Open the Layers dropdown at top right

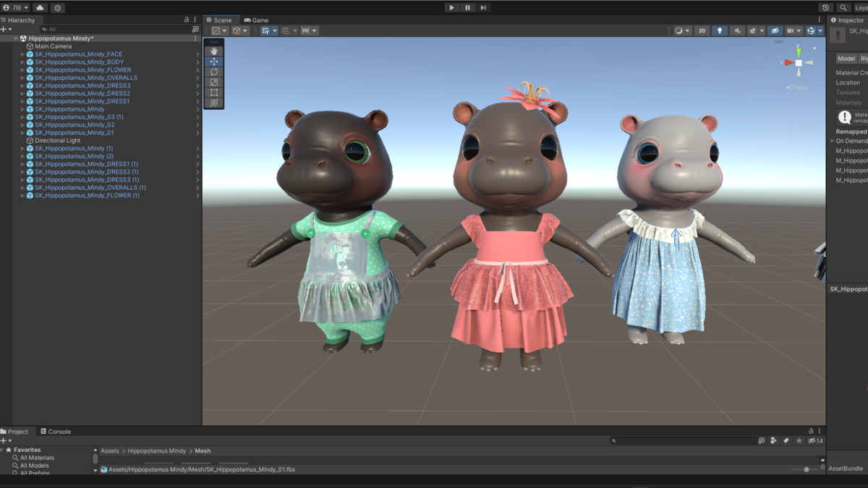pos(861,8)
